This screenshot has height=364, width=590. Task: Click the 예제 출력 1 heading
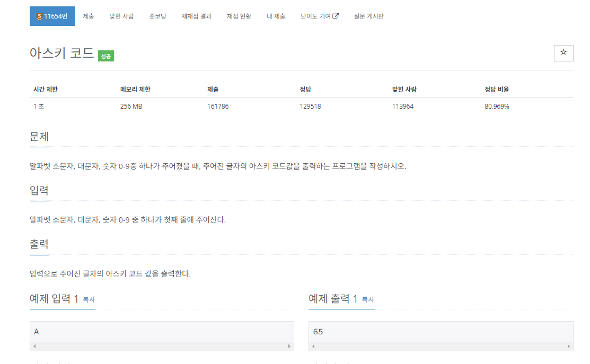pos(333,299)
